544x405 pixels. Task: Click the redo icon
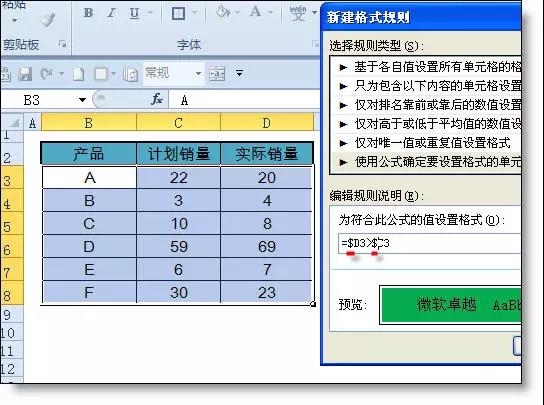[46, 74]
